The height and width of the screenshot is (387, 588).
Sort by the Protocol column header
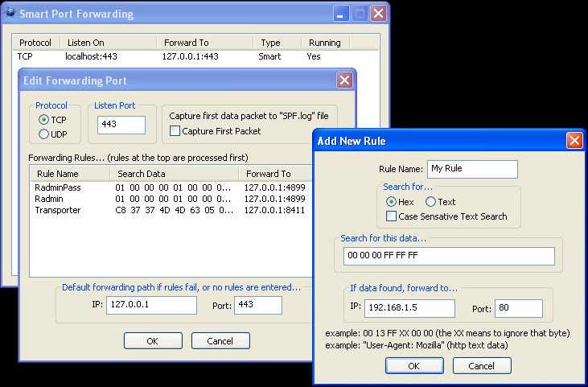click(x=36, y=43)
